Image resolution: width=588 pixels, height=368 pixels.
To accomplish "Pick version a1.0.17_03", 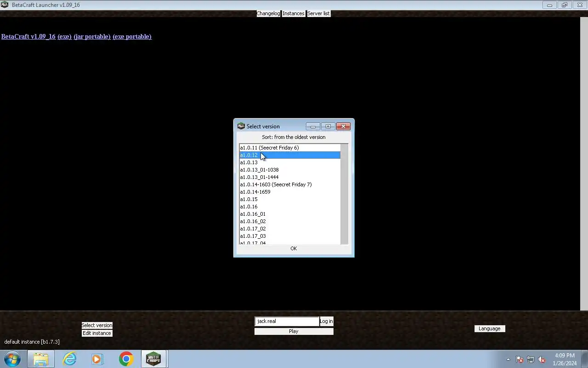I will pyautogui.click(x=290, y=236).
